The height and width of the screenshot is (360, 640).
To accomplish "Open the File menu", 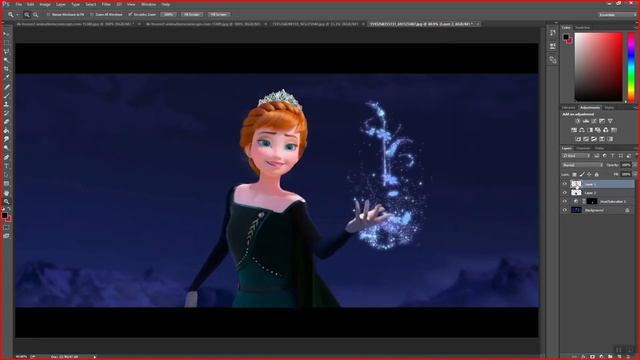I will (x=18, y=4).
